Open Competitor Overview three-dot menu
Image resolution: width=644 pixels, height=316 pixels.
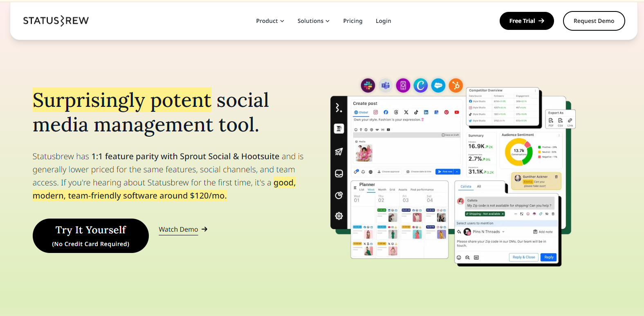(x=535, y=90)
